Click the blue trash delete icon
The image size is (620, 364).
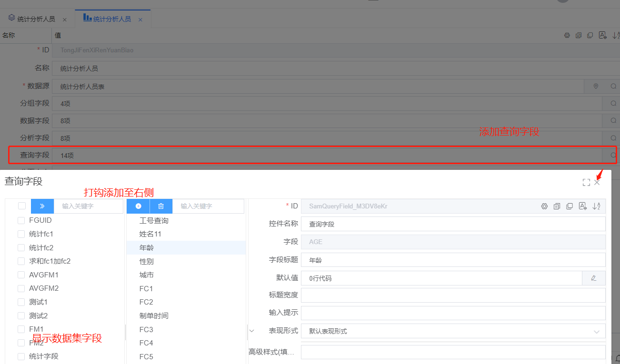coord(161,206)
